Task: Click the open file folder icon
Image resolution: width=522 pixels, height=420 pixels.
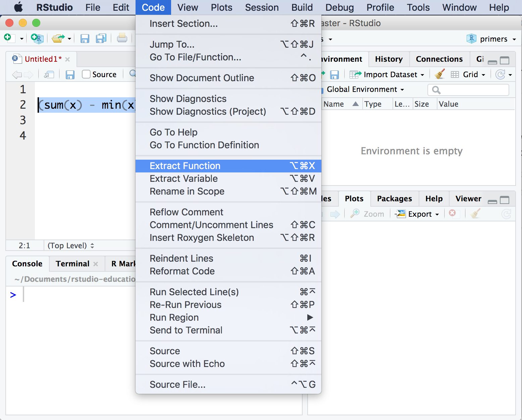Action: pyautogui.click(x=58, y=39)
